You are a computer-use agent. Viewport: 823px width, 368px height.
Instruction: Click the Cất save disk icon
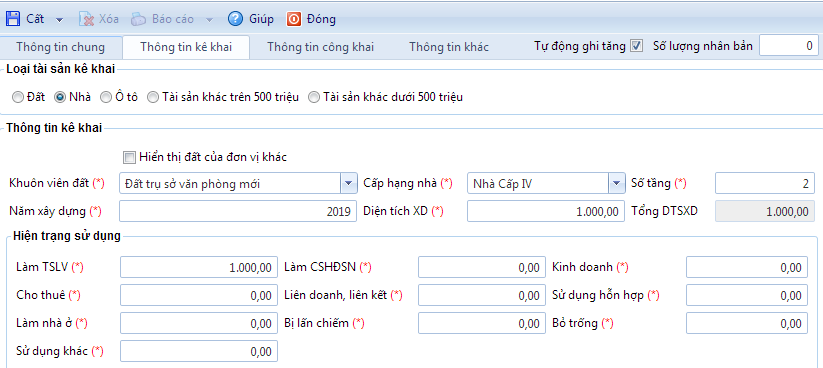pyautogui.click(x=13, y=19)
